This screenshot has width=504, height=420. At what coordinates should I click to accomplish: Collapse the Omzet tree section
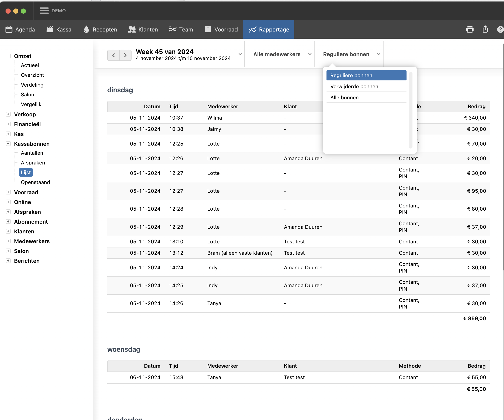tap(8, 56)
